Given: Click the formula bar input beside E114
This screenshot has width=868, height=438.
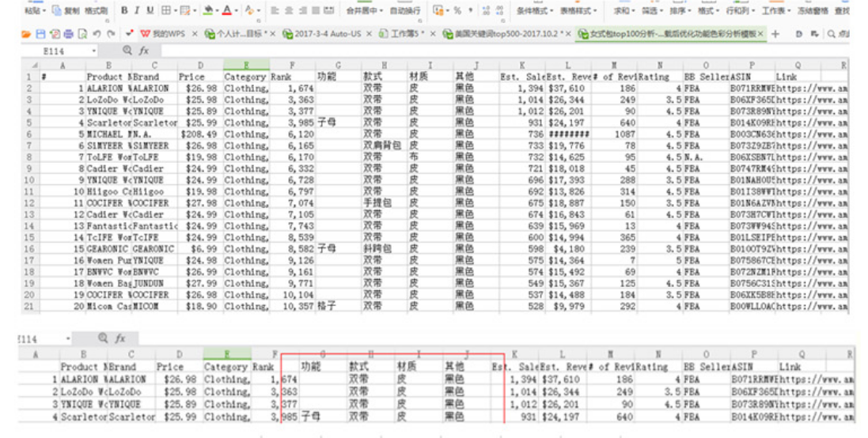Looking at the screenshot, I should pos(504,51).
